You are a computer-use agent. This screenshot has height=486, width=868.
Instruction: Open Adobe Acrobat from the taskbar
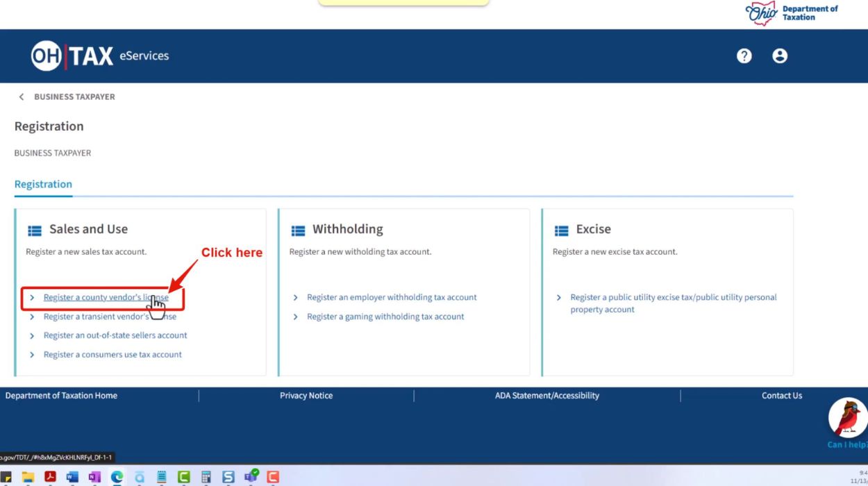pos(50,477)
